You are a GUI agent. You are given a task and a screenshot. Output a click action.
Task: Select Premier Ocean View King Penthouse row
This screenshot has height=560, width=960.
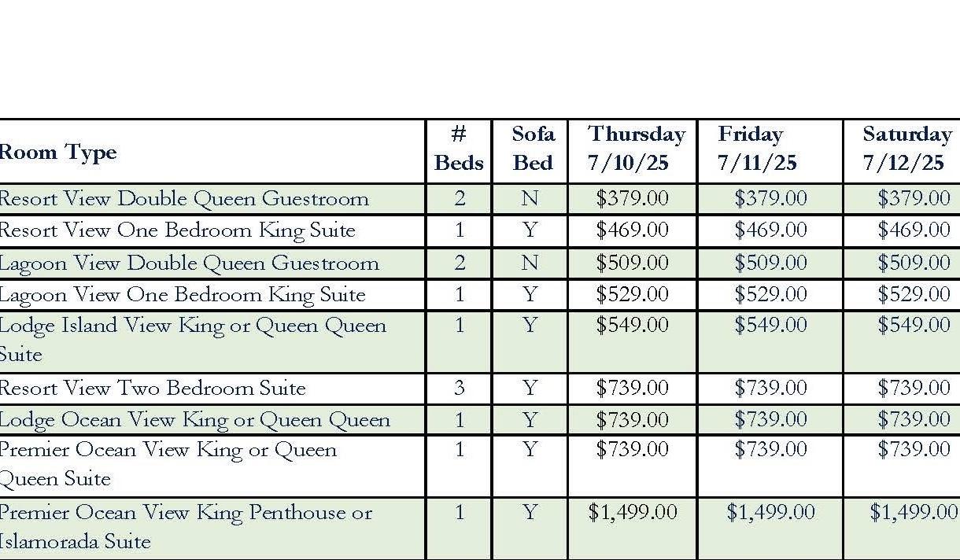[x=480, y=529]
